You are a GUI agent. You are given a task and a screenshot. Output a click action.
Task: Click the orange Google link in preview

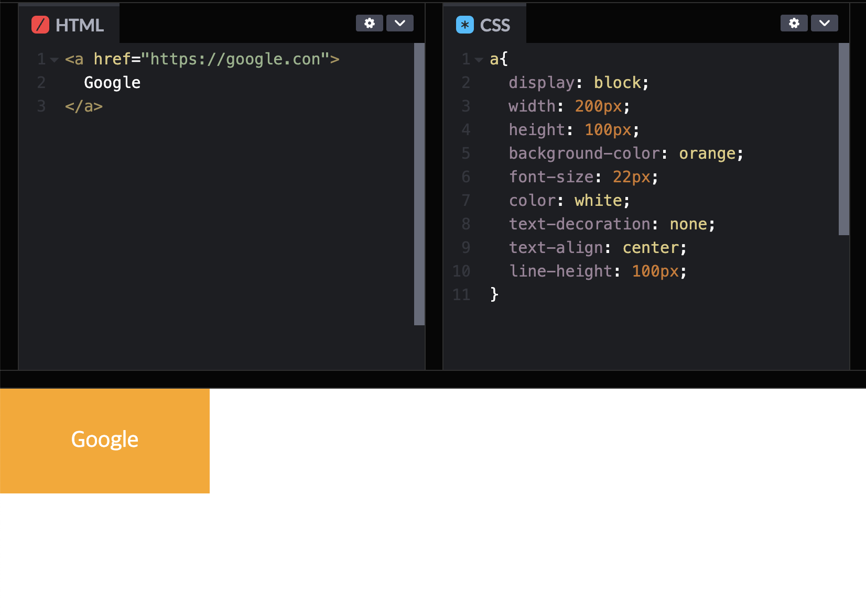coord(105,441)
